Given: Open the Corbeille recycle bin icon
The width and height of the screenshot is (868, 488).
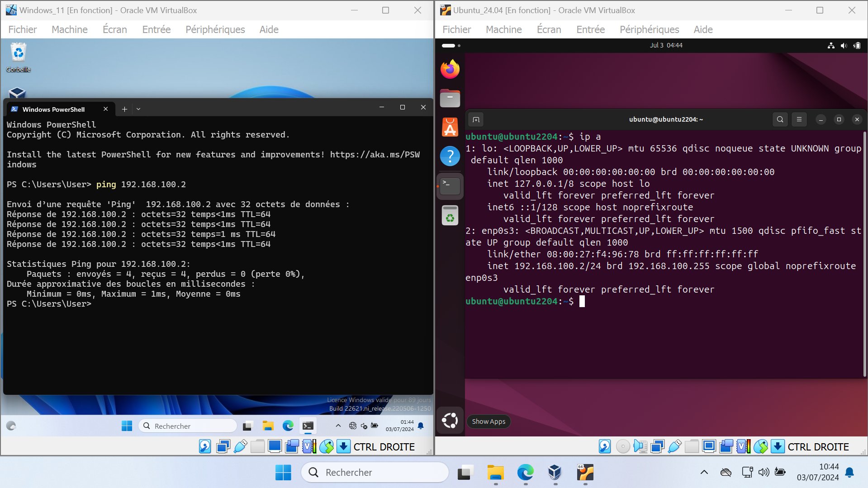Looking at the screenshot, I should [18, 57].
